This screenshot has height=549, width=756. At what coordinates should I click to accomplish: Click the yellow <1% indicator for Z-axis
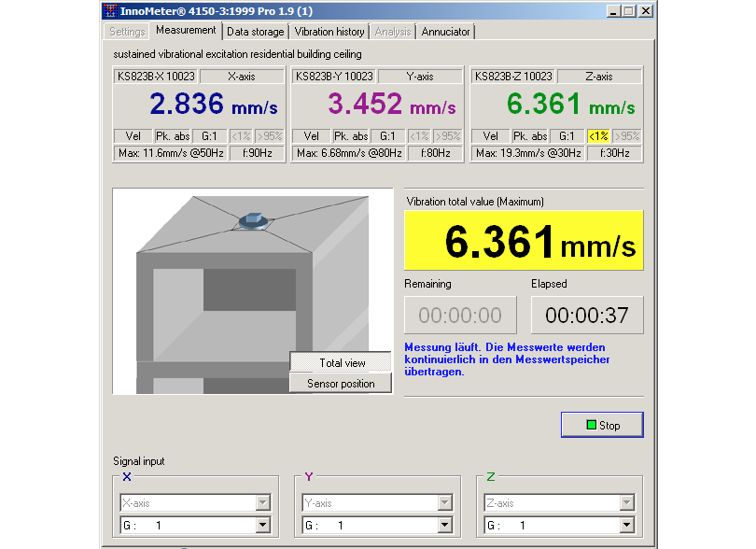click(x=598, y=136)
